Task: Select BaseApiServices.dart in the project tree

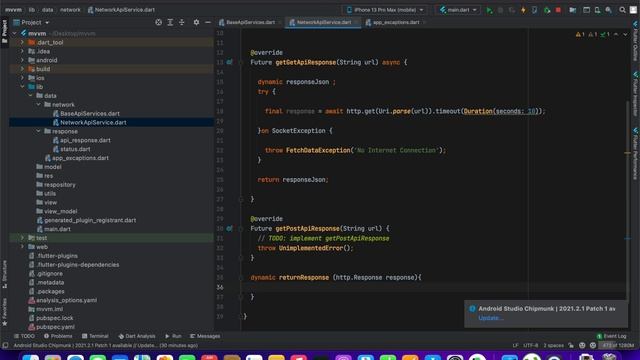Action: tap(90, 113)
